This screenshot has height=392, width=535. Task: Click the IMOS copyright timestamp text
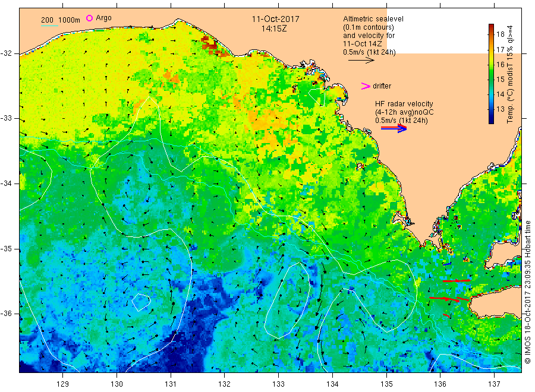pos(528,292)
